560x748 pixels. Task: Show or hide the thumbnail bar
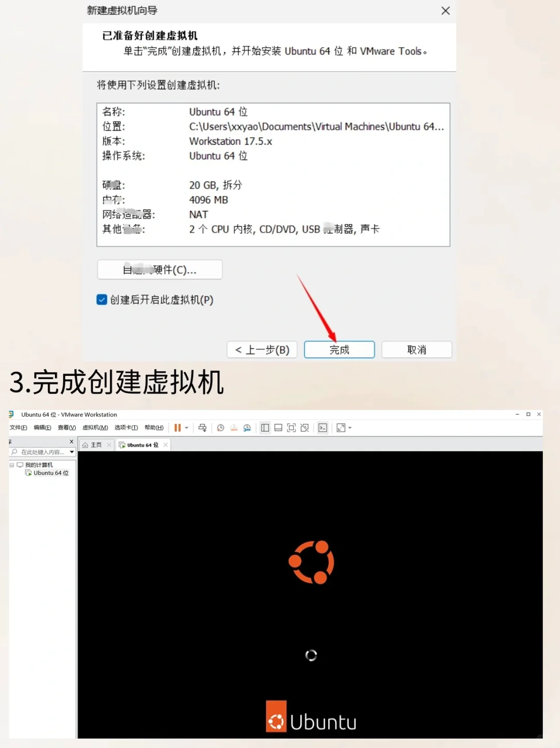click(278, 428)
